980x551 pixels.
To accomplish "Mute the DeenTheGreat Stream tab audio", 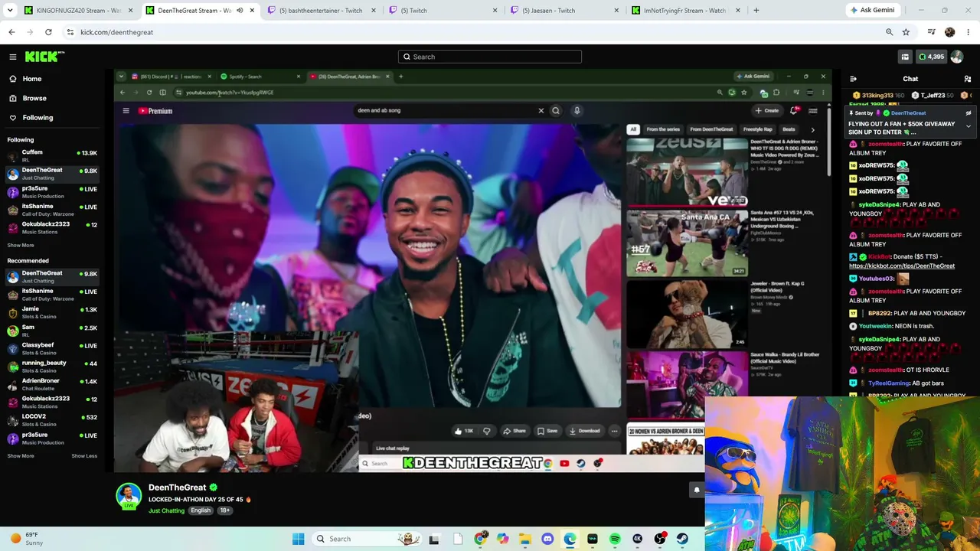I will 240,11.
